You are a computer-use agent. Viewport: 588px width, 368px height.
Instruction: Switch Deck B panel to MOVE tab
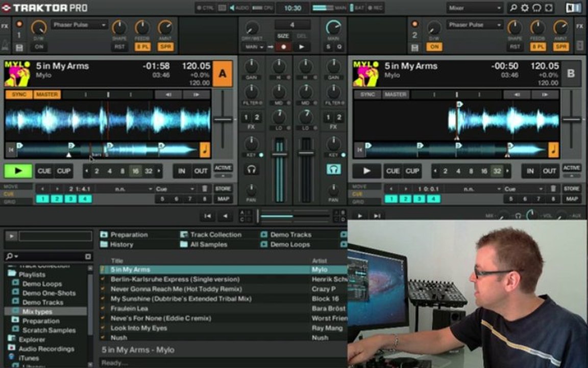(360, 186)
